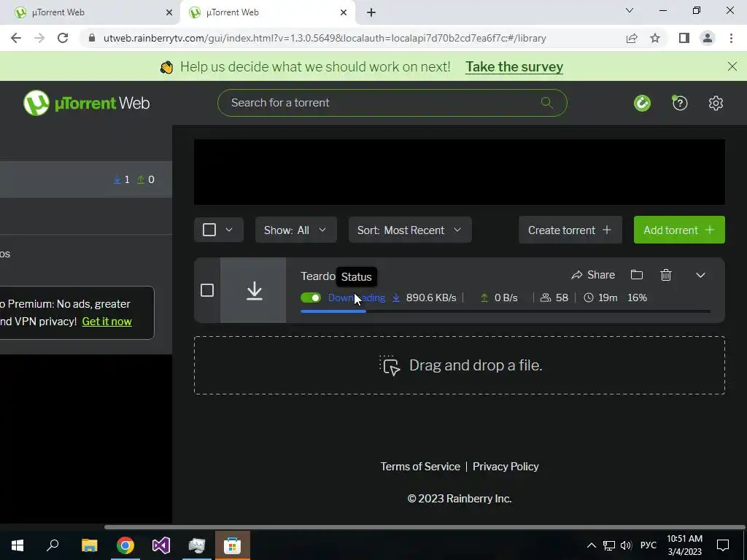Close the first µTorrent Web tab

point(169,12)
